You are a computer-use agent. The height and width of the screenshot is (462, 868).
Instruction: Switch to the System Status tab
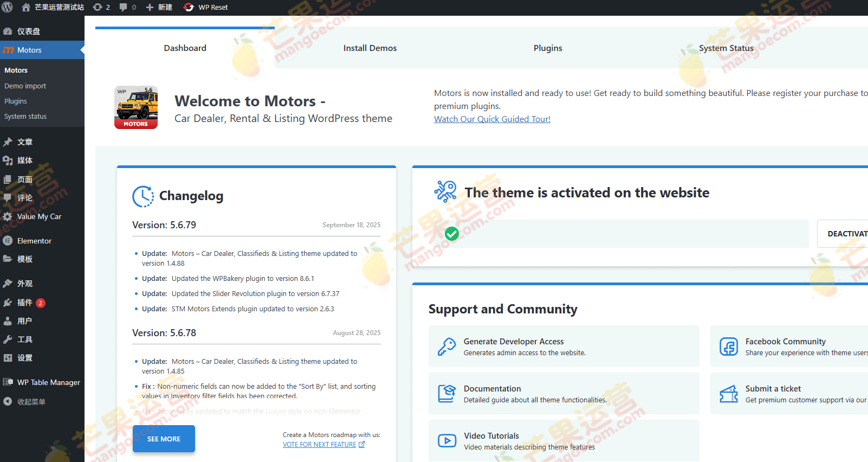(726, 48)
